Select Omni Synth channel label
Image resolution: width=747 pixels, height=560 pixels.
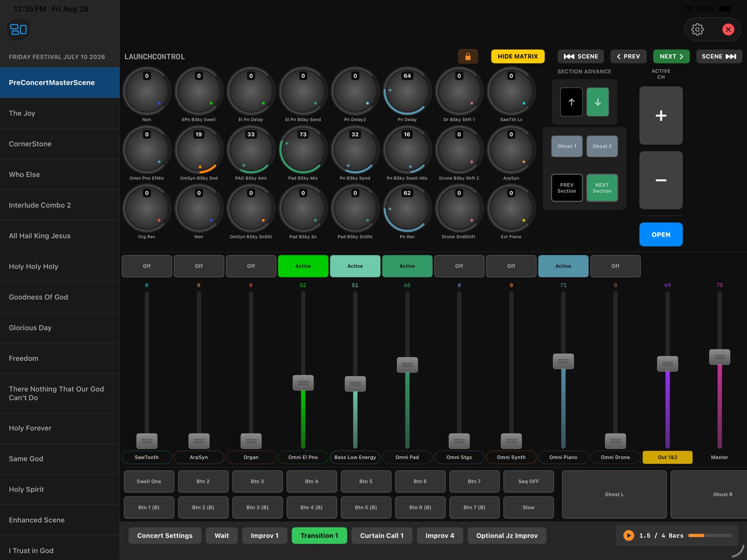[511, 457]
